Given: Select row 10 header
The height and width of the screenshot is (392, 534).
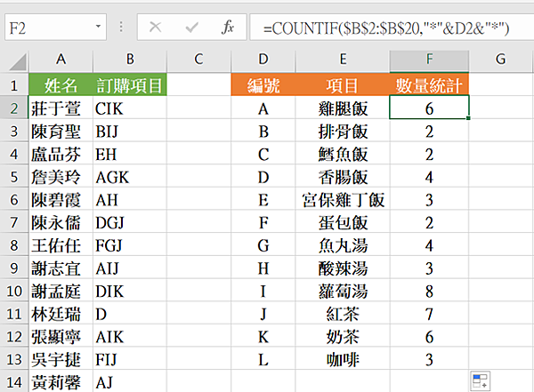Looking at the screenshot, I should 14,290.
